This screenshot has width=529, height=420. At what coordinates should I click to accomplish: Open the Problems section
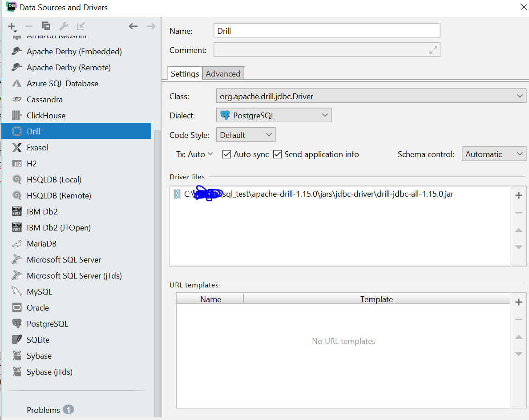click(x=43, y=410)
